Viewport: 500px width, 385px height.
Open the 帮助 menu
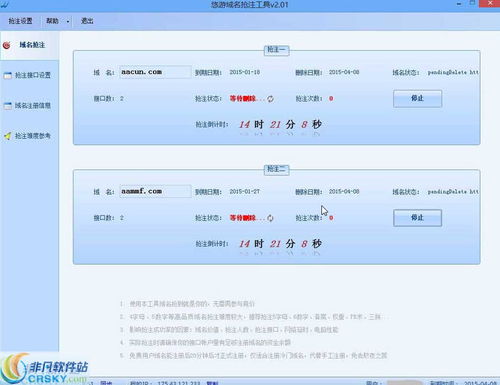pyautogui.click(x=52, y=21)
